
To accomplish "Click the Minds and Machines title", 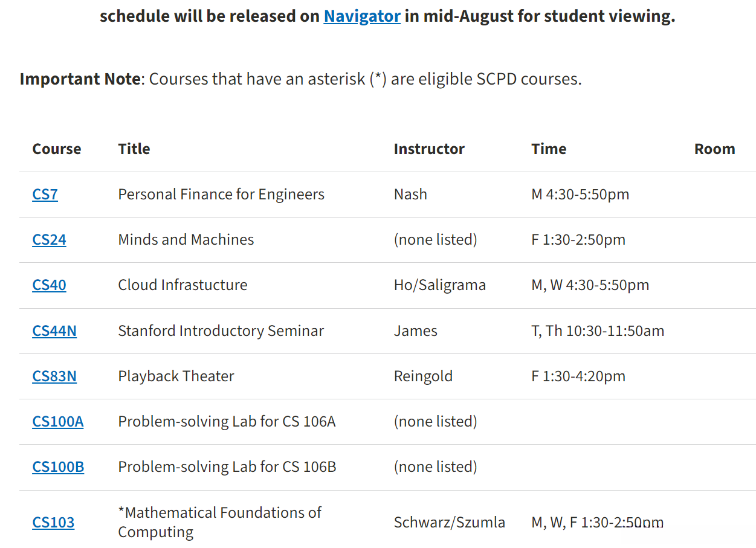I will [x=186, y=240].
